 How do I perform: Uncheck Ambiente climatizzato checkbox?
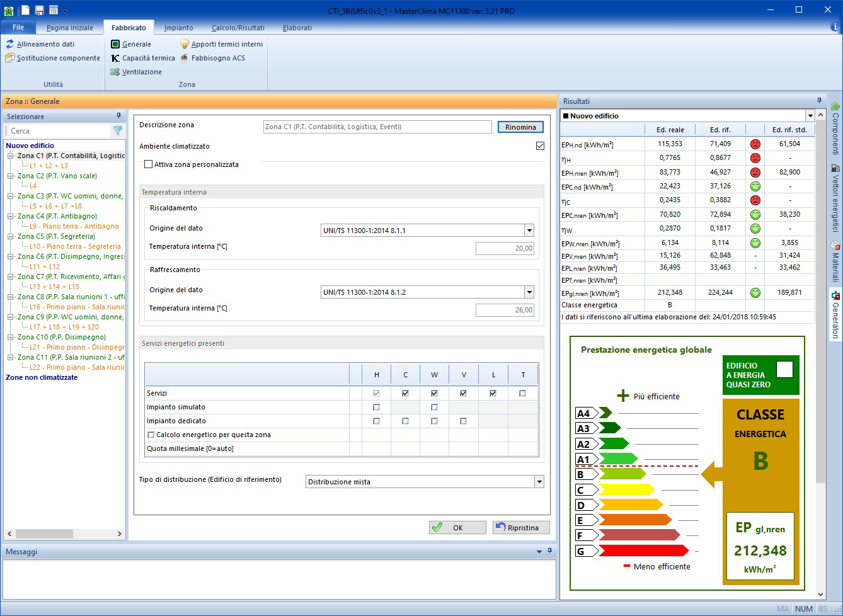coord(540,146)
